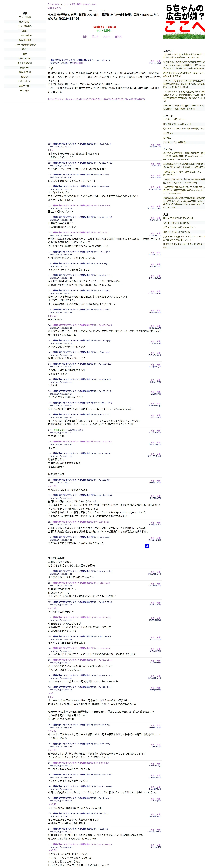The height and width of the screenshot is (868, 205).
Task: Follow the >>154 anchor in post 172
Action: (x=52, y=850)
